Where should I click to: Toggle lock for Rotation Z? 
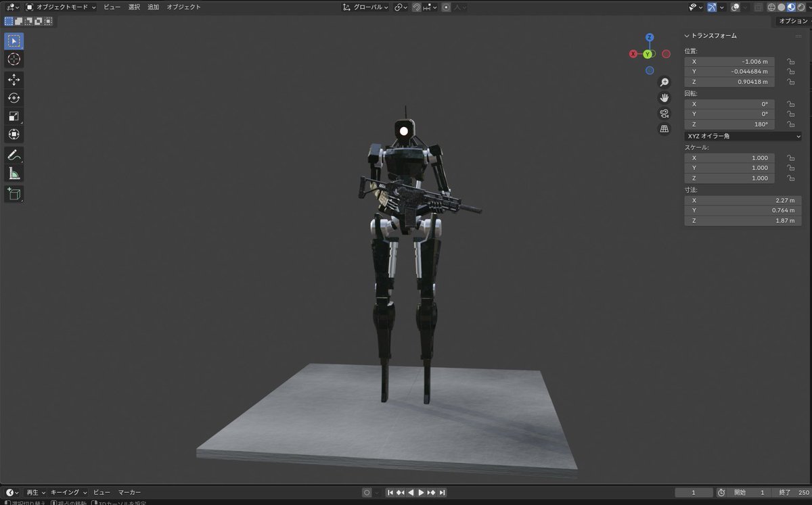pyautogui.click(x=790, y=124)
